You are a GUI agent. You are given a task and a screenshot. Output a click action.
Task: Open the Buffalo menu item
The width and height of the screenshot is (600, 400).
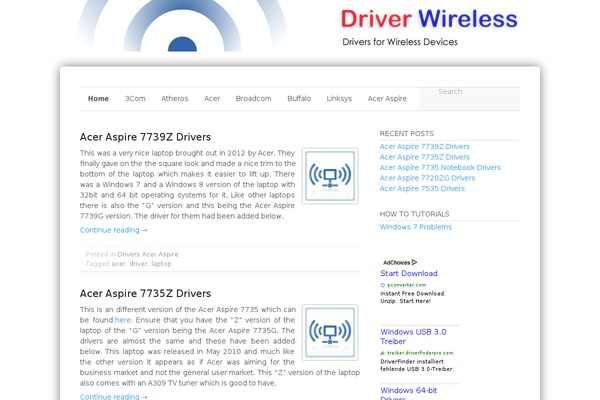point(299,98)
